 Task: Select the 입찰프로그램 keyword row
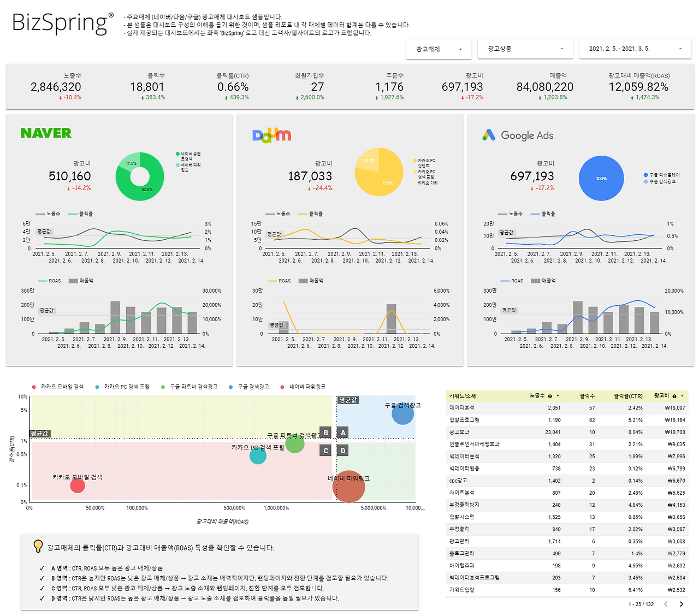[567, 420]
